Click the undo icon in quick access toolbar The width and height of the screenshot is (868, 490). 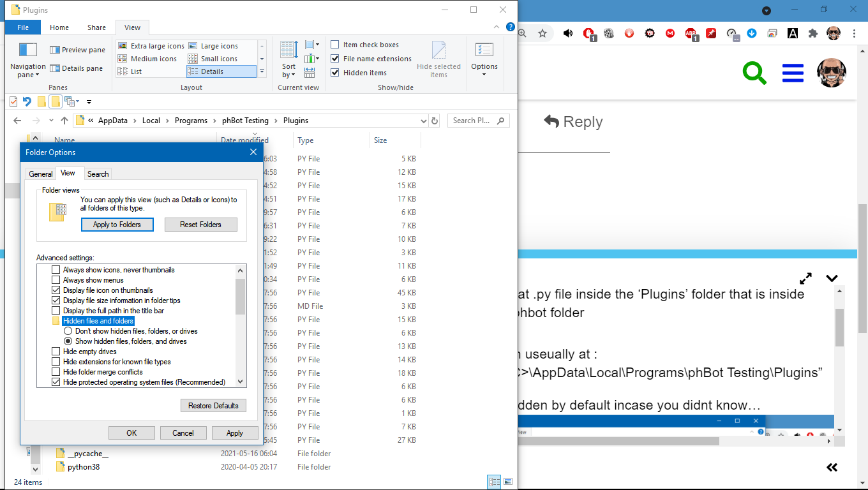(27, 101)
